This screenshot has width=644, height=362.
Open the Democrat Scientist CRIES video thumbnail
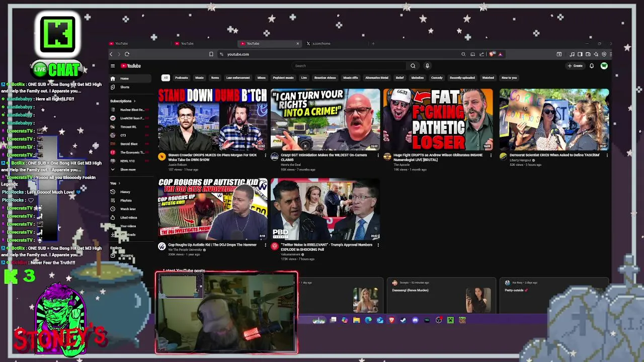coord(554,120)
